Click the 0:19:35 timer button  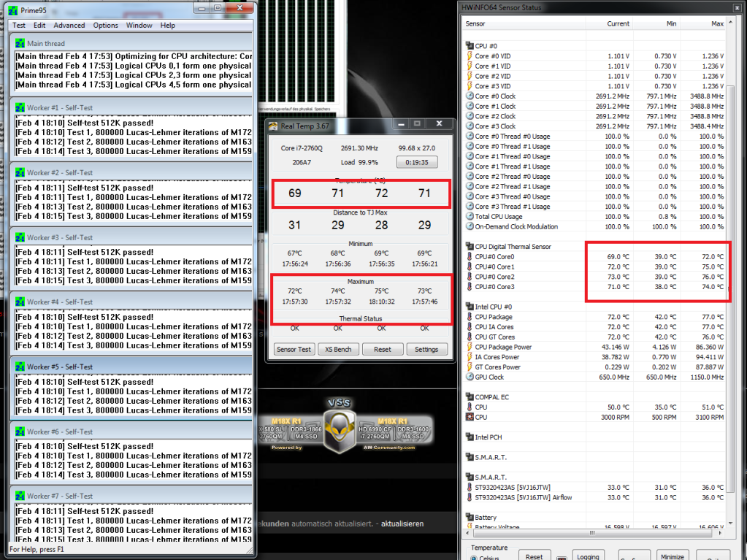pos(416,162)
